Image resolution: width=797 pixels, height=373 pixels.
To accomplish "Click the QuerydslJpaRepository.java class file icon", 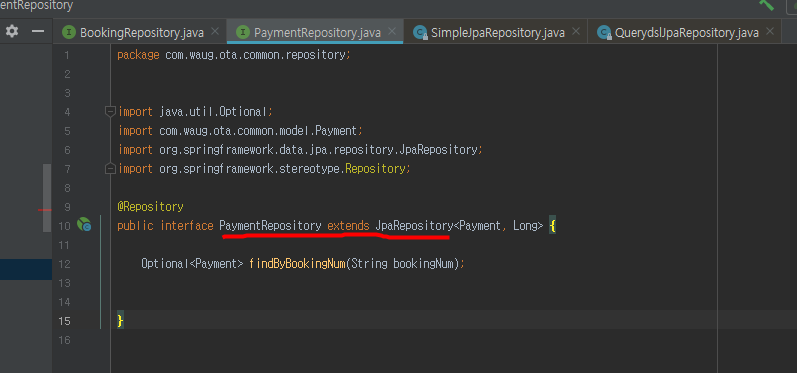I will 604,33.
